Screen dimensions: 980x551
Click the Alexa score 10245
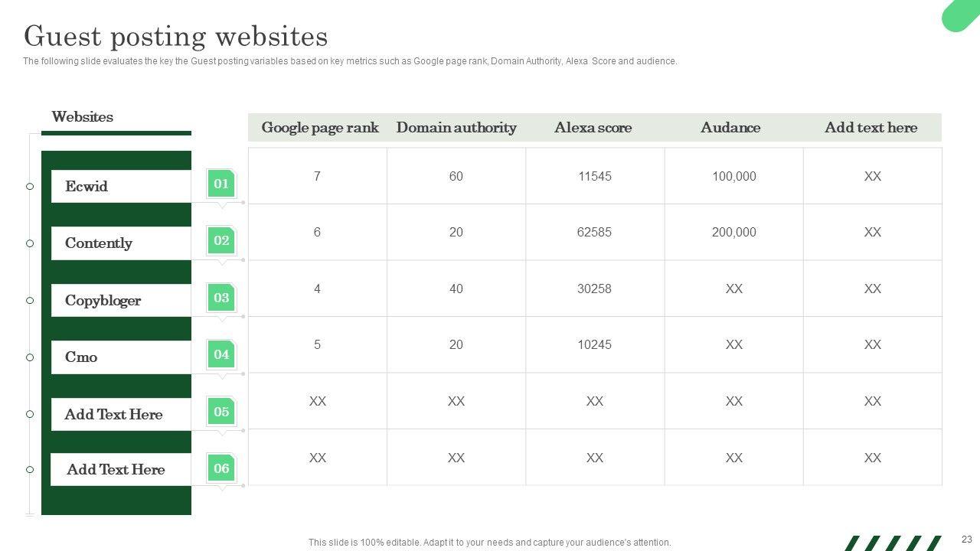[595, 344]
